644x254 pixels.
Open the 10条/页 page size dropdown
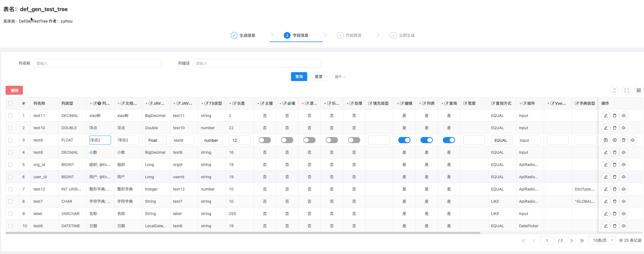point(602,240)
